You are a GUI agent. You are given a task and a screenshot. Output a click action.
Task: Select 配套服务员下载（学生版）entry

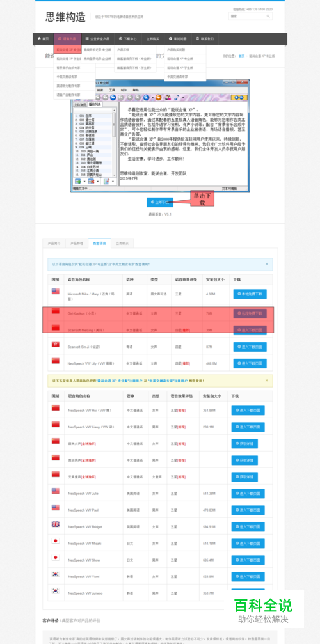[135, 68]
